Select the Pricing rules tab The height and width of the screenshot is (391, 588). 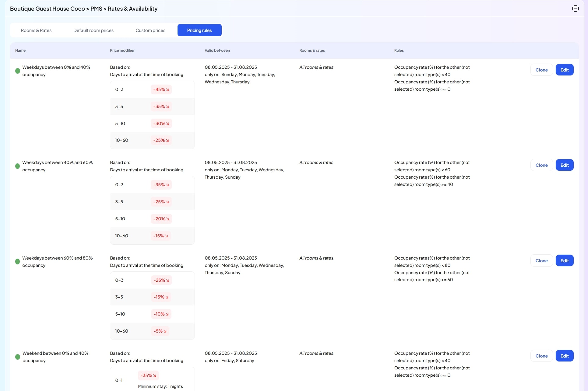(199, 30)
